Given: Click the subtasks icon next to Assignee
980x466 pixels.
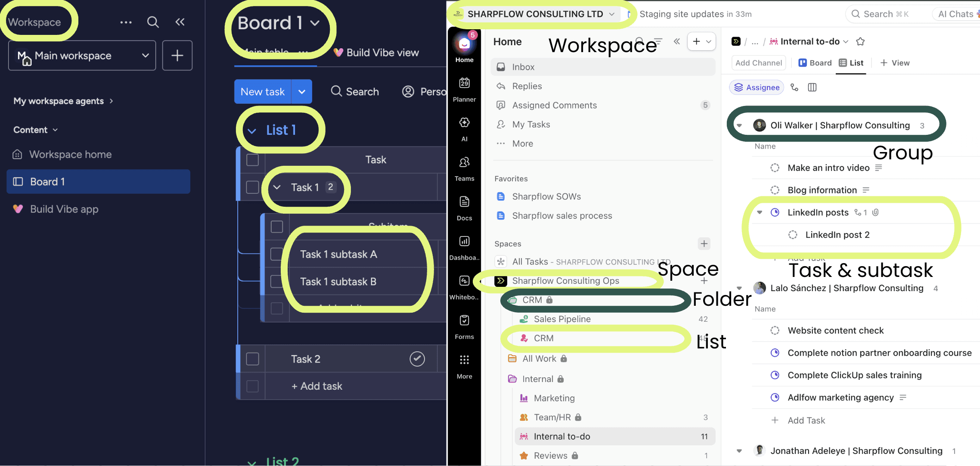Looking at the screenshot, I should (x=794, y=87).
